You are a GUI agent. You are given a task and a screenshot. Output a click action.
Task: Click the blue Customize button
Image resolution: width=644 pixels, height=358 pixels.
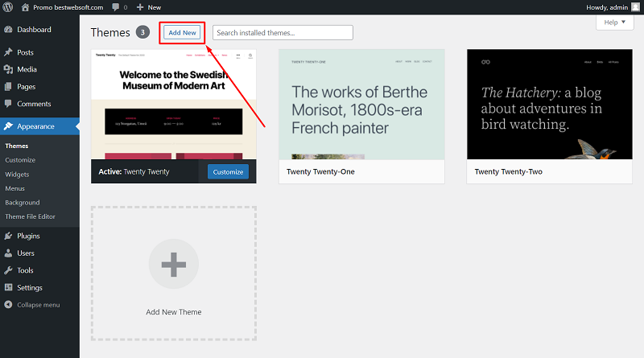[228, 171]
